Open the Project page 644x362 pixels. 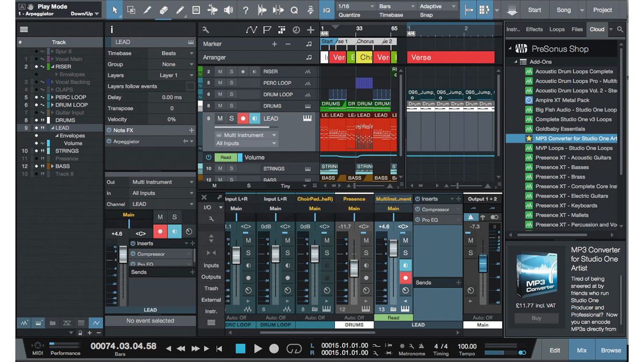(603, 10)
